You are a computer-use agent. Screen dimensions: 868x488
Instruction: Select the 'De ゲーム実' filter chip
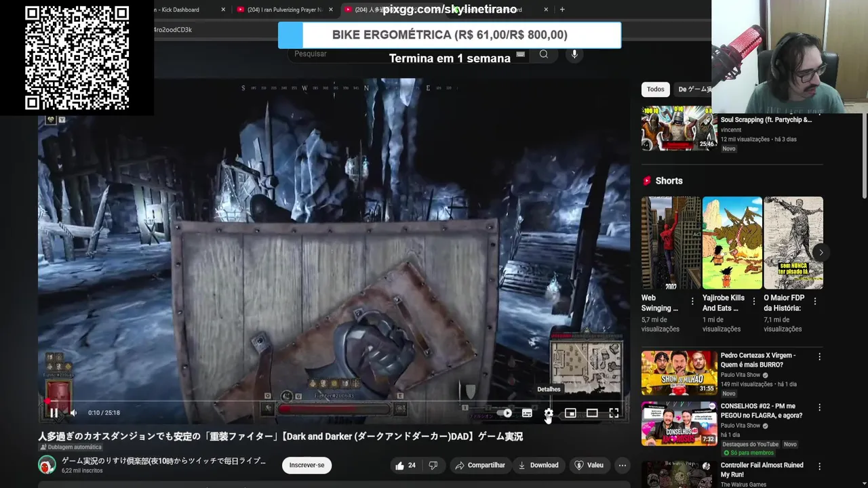(693, 89)
